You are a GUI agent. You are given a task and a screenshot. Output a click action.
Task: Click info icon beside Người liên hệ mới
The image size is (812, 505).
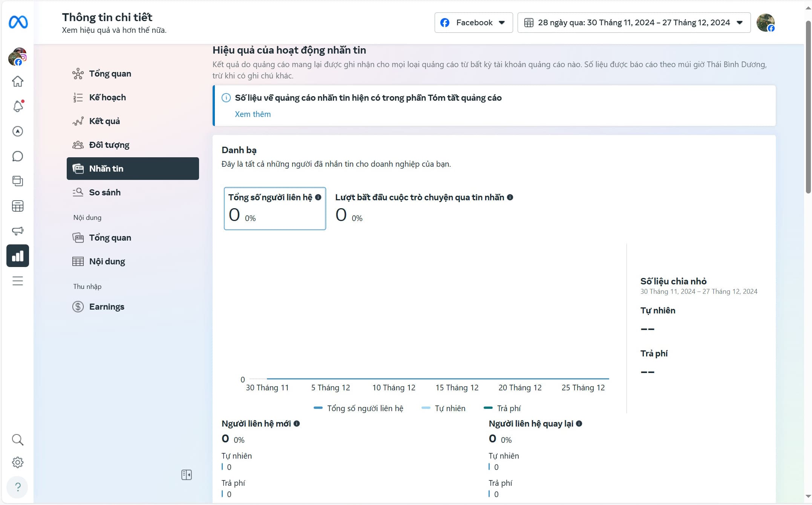click(x=297, y=424)
